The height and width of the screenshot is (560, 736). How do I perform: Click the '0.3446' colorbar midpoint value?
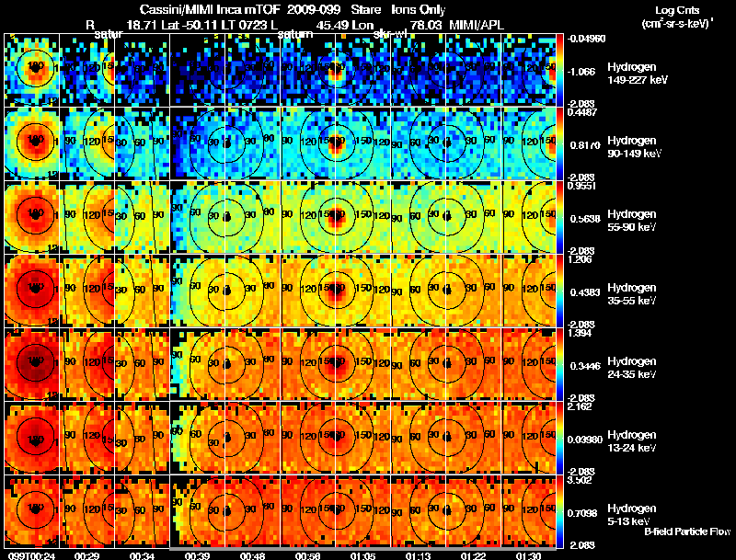click(x=585, y=366)
